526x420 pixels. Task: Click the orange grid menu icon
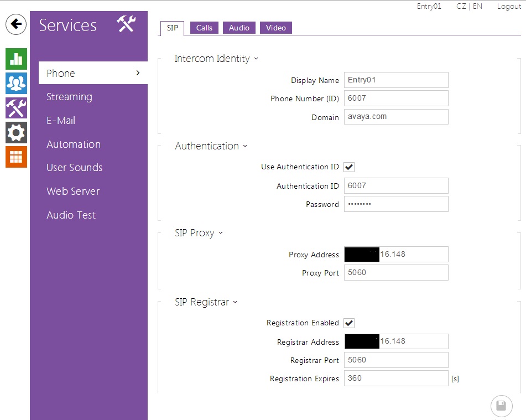[x=17, y=157]
